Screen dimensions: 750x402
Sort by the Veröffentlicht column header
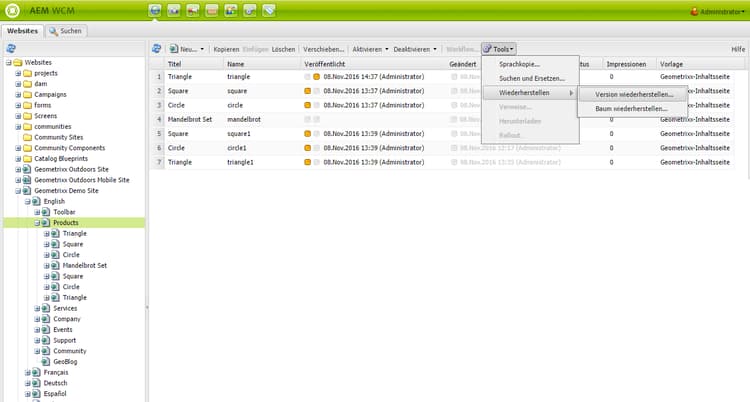coord(374,64)
